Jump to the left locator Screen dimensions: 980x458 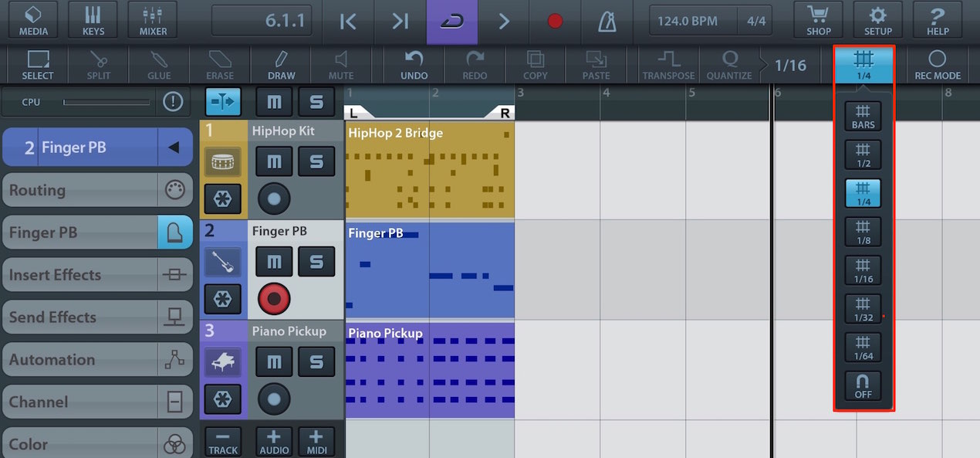(348, 22)
